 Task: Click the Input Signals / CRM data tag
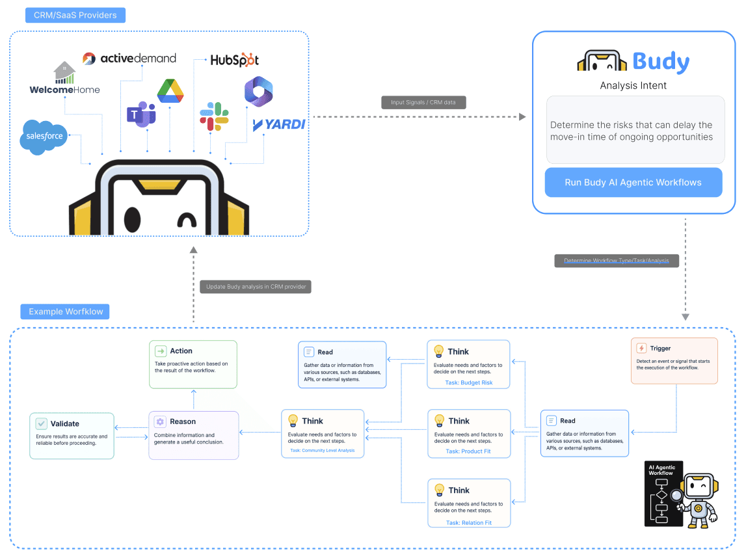click(x=423, y=102)
